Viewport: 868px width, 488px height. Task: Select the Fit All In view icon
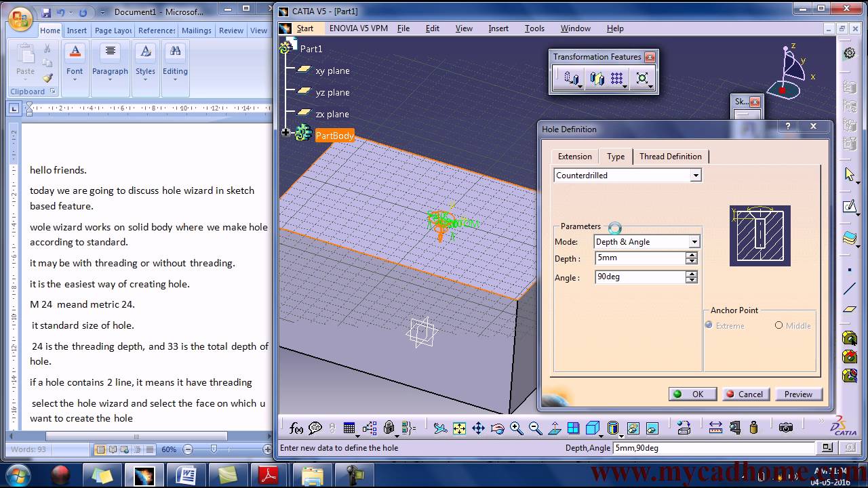[460, 428]
